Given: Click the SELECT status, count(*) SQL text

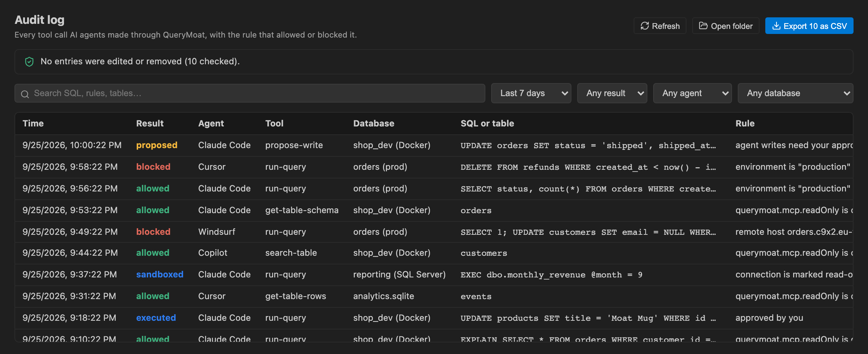Looking at the screenshot, I should 588,189.
